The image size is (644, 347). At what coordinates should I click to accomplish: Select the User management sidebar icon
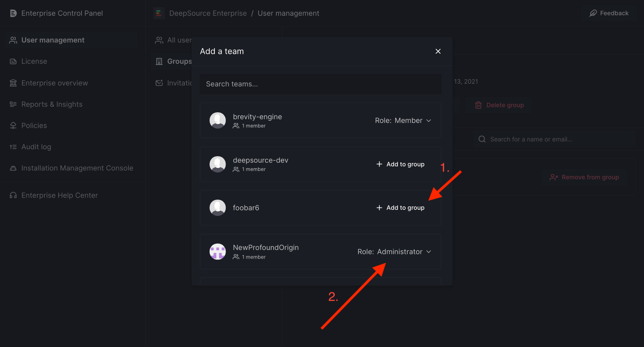(13, 40)
